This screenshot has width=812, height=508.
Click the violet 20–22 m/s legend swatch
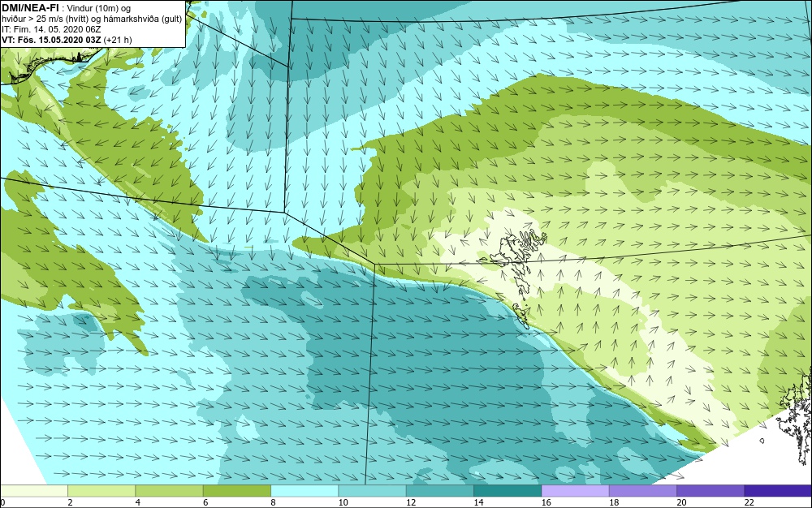(710, 491)
